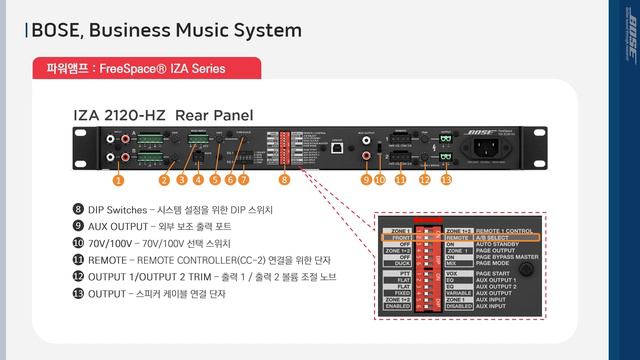Click the 'PTT' label in the DIP inset
The image size is (640, 360).
[404, 273]
